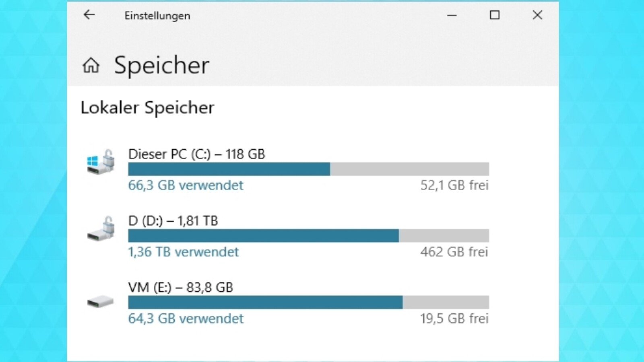Click "64,3 GB verwendet" text
The height and width of the screenshot is (362, 644).
point(186,319)
